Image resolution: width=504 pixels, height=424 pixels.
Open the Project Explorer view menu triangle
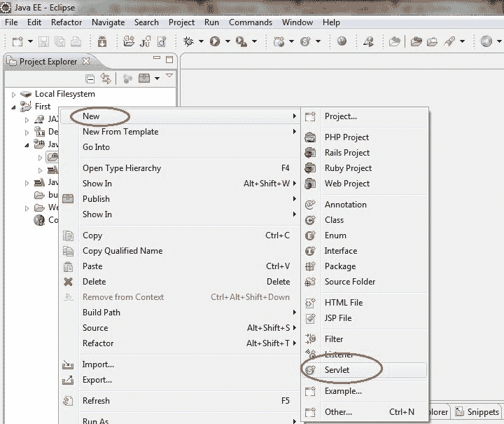(x=169, y=76)
